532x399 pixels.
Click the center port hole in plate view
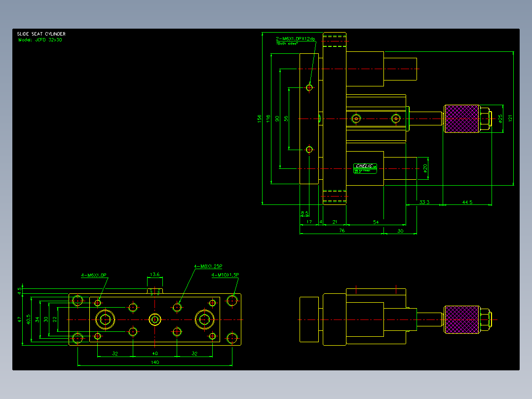point(155,319)
